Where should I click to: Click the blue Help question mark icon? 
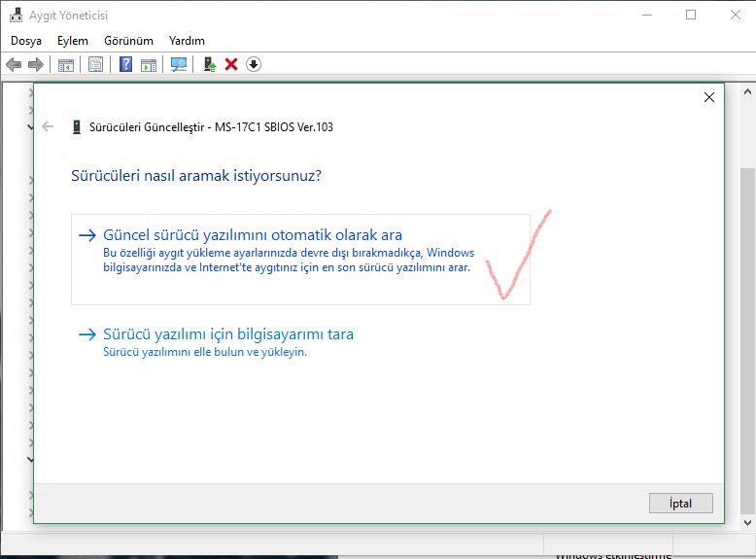tap(126, 64)
